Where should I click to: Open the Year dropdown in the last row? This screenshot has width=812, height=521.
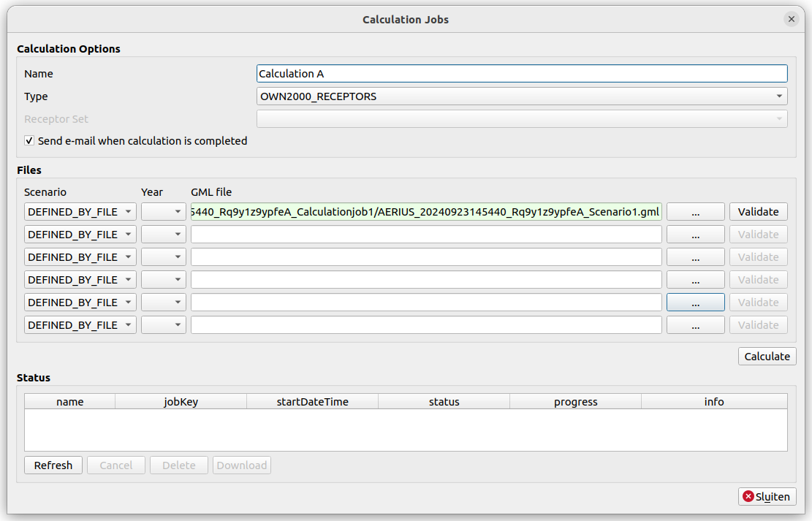[164, 325]
